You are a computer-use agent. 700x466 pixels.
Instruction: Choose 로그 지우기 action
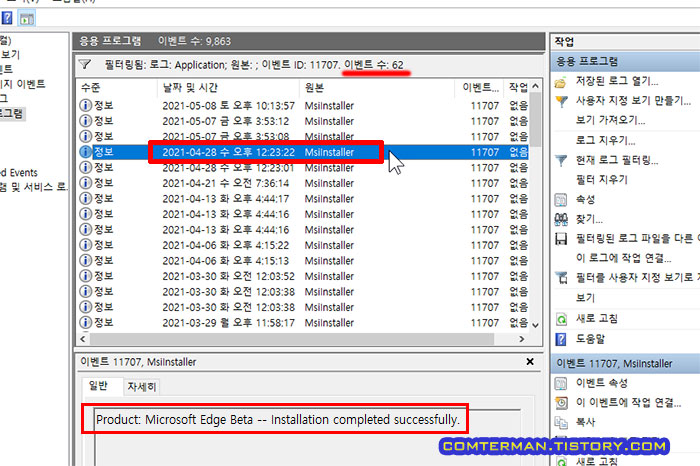click(x=605, y=140)
